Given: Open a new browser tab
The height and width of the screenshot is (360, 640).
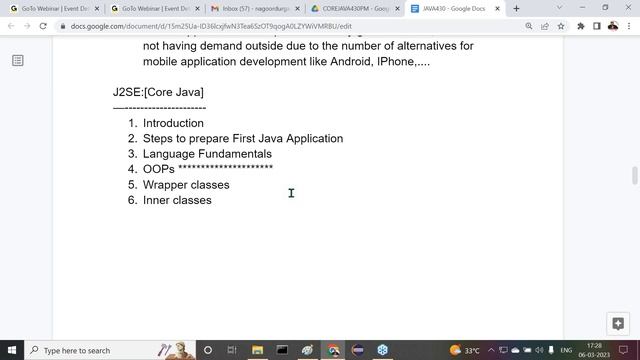Looking at the screenshot, I should click(x=516, y=8).
